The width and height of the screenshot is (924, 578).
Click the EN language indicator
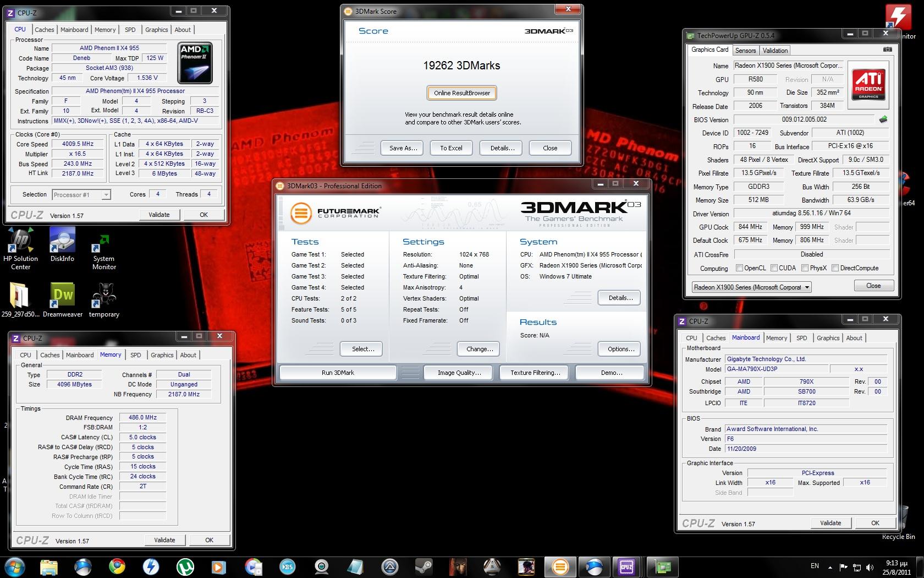point(815,566)
